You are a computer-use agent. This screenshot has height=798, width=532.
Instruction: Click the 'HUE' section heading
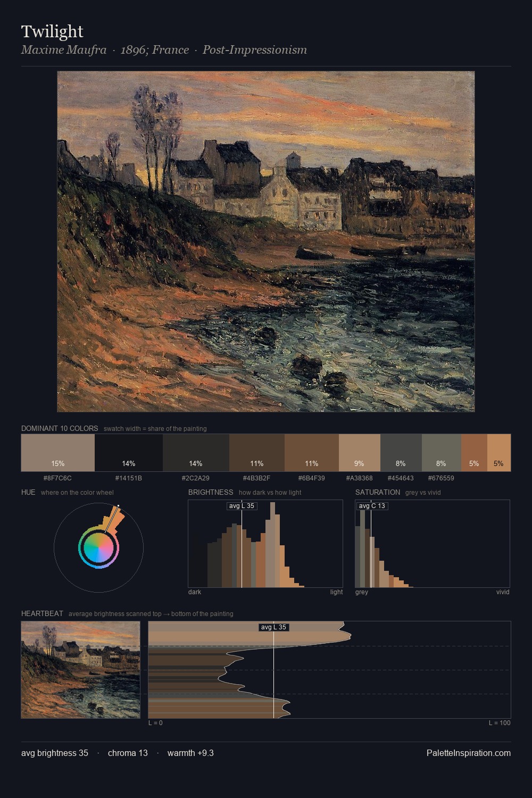point(28,492)
